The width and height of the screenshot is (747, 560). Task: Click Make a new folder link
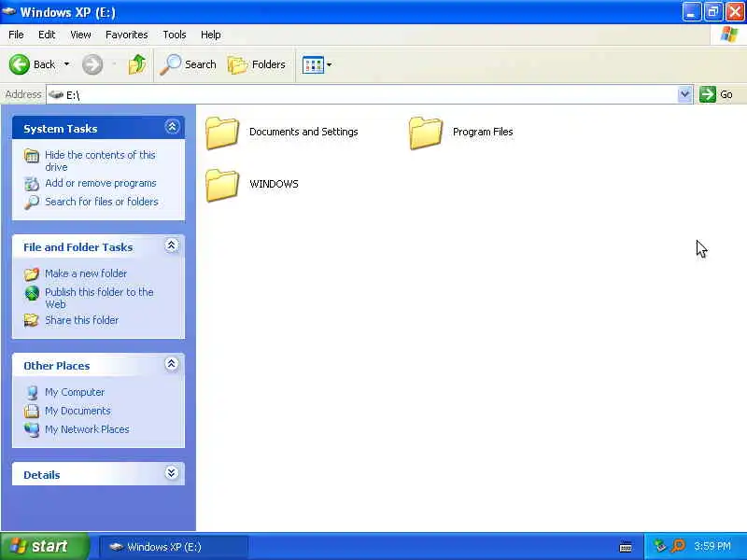pos(86,273)
